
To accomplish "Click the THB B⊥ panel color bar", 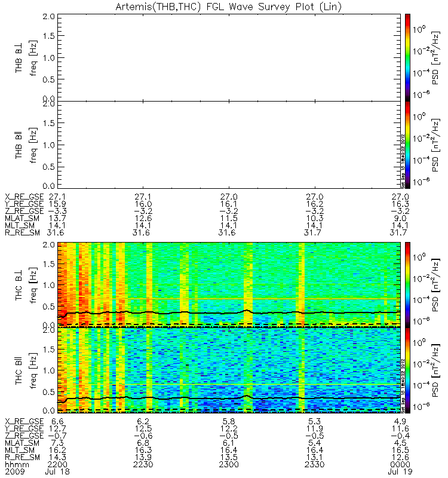I will click(x=407, y=57).
